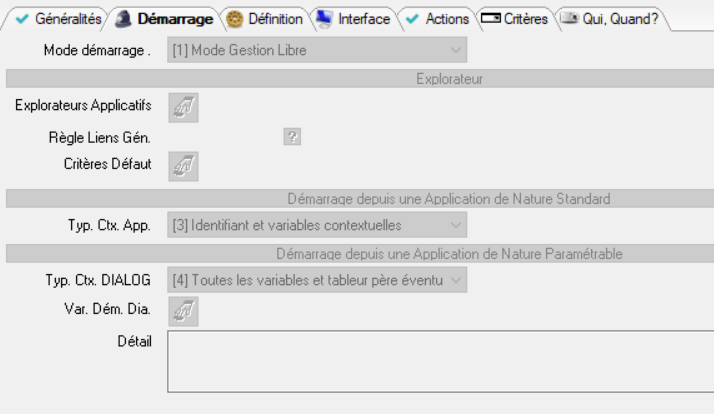Expand the Typ. Ctx. DIALOG combo box
The height and width of the screenshot is (414, 714).
(x=456, y=281)
